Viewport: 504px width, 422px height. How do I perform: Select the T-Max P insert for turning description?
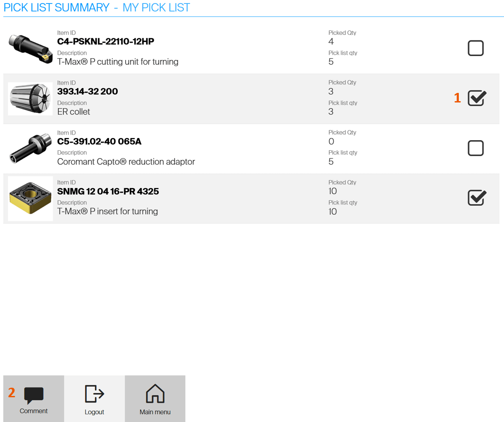click(x=107, y=211)
